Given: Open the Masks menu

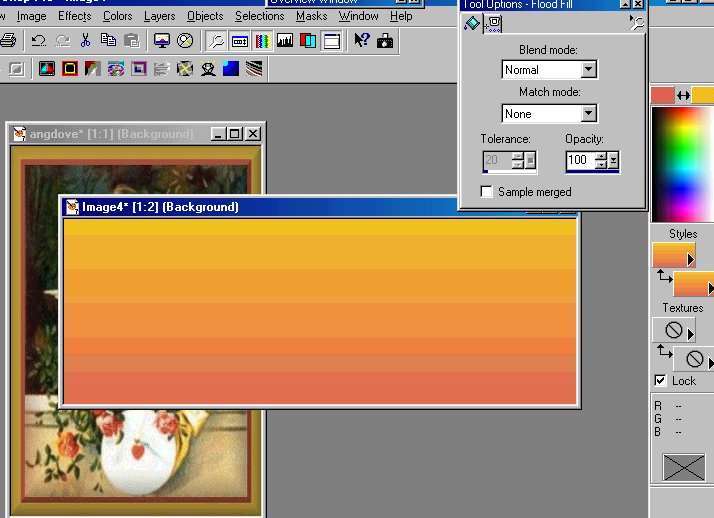Looking at the screenshot, I should click(x=311, y=16).
